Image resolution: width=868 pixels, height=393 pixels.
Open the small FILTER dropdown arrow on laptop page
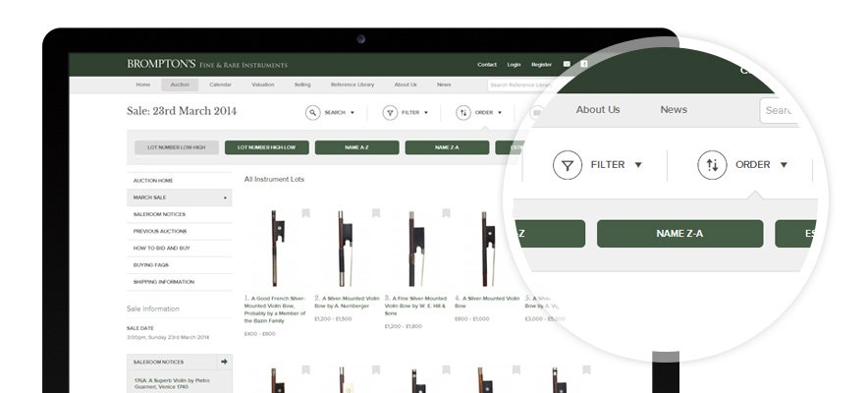426,113
